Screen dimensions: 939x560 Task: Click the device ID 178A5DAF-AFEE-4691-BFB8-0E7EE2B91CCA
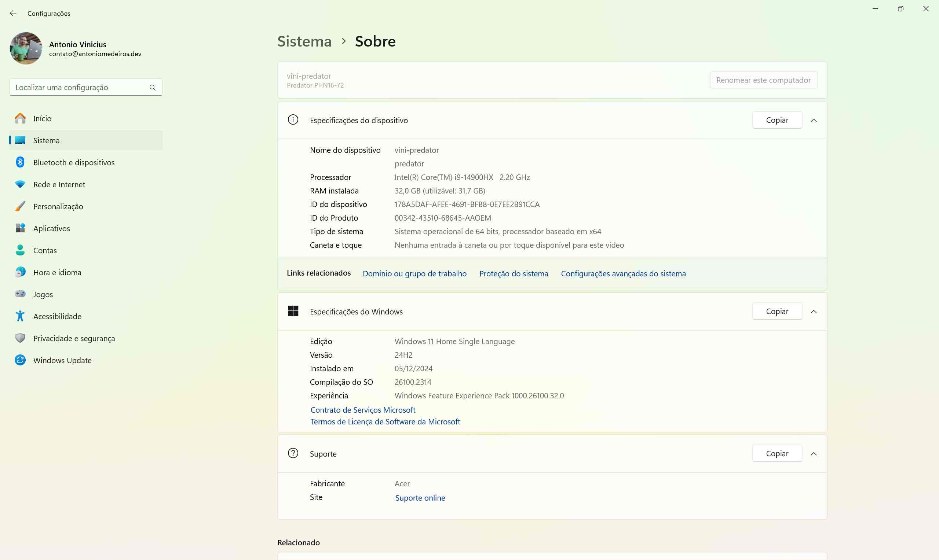point(467,204)
